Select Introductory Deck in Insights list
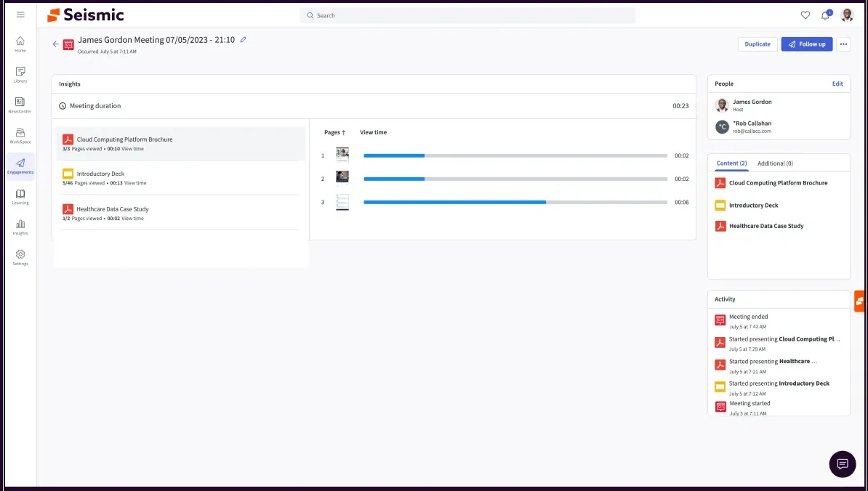Screen dimensions: 868x491 point(180,178)
